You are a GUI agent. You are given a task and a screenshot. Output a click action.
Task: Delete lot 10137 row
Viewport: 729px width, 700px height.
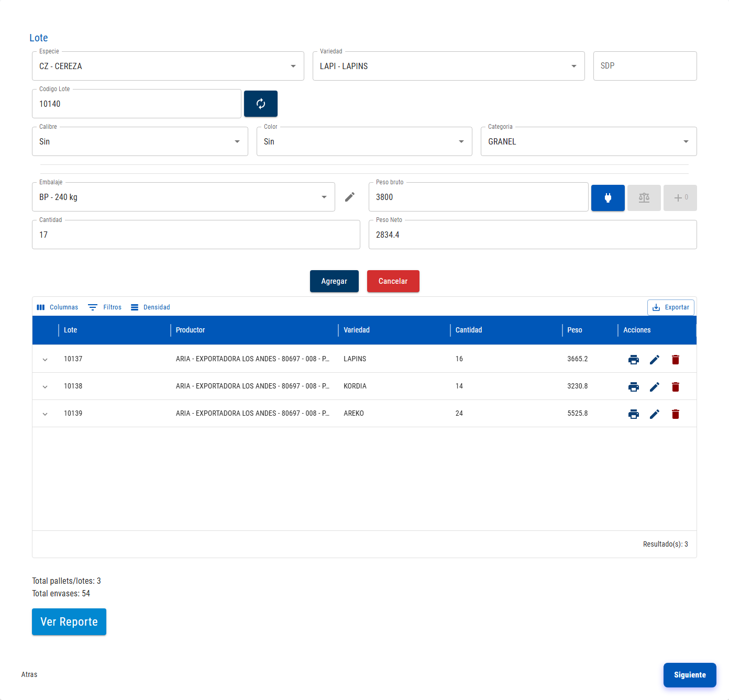coord(676,360)
